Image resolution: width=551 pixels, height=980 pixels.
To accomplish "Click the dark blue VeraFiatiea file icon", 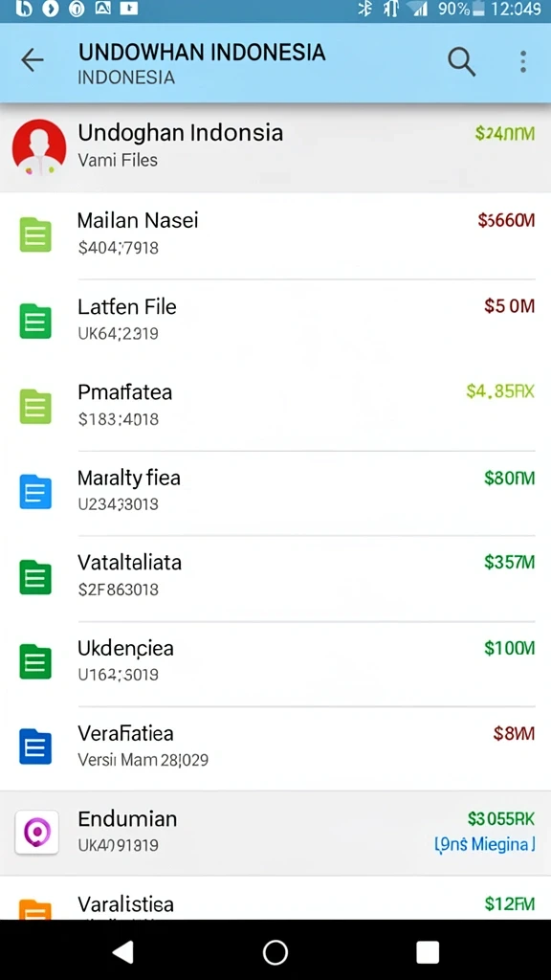I will (x=35, y=746).
